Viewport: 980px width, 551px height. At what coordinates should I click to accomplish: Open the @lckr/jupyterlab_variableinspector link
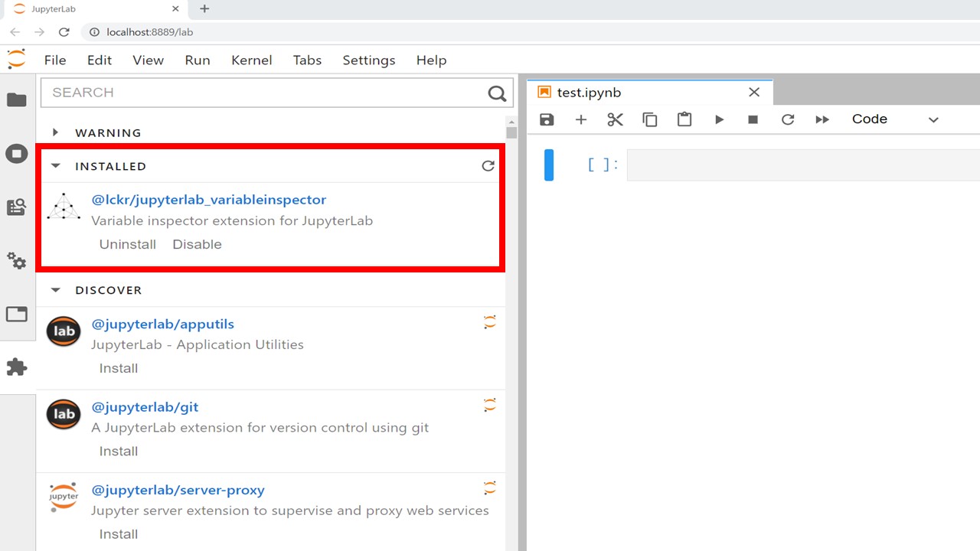(209, 200)
